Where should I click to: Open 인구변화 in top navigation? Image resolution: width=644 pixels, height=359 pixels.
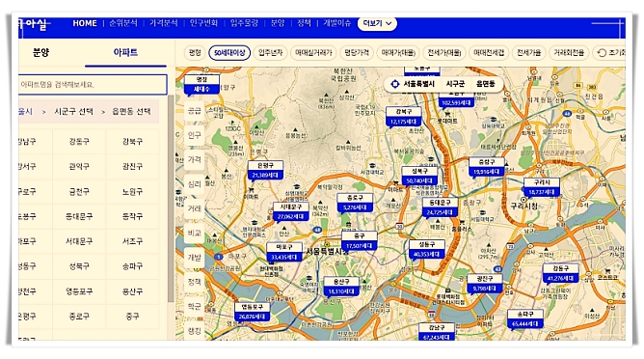203,23
